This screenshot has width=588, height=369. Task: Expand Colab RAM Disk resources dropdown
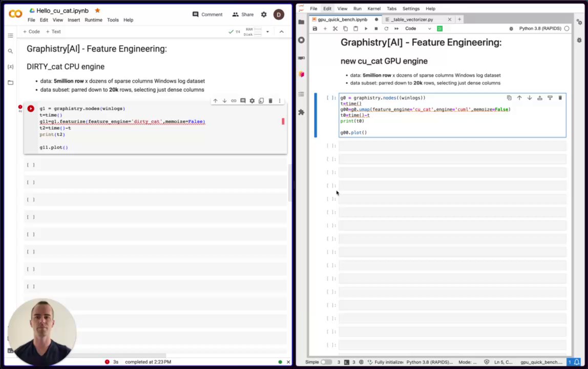(267, 32)
